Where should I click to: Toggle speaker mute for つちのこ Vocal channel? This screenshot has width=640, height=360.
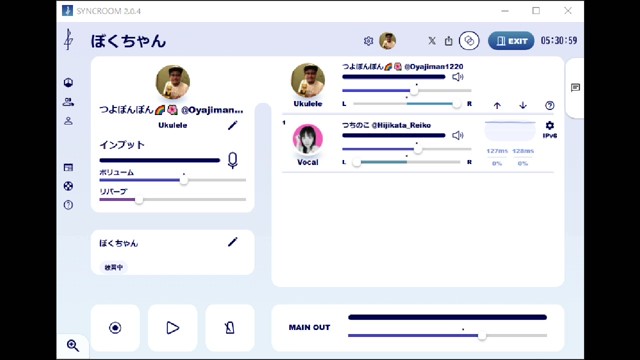coord(458,135)
